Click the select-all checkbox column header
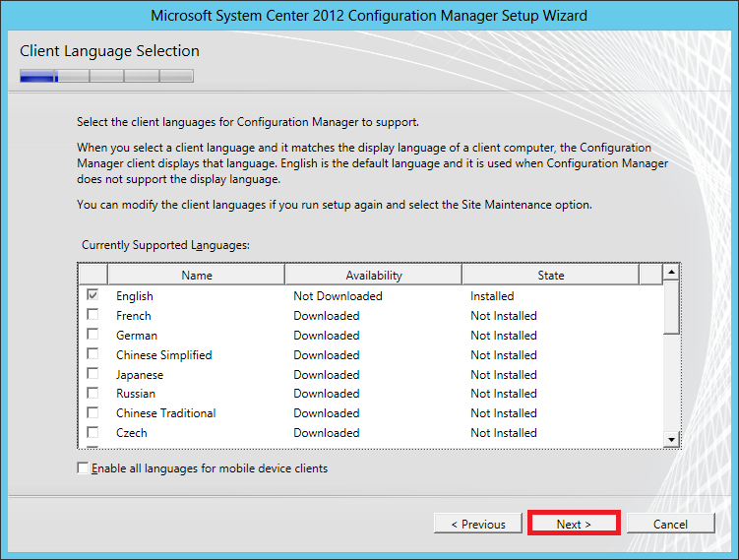739x560 pixels. 92,275
